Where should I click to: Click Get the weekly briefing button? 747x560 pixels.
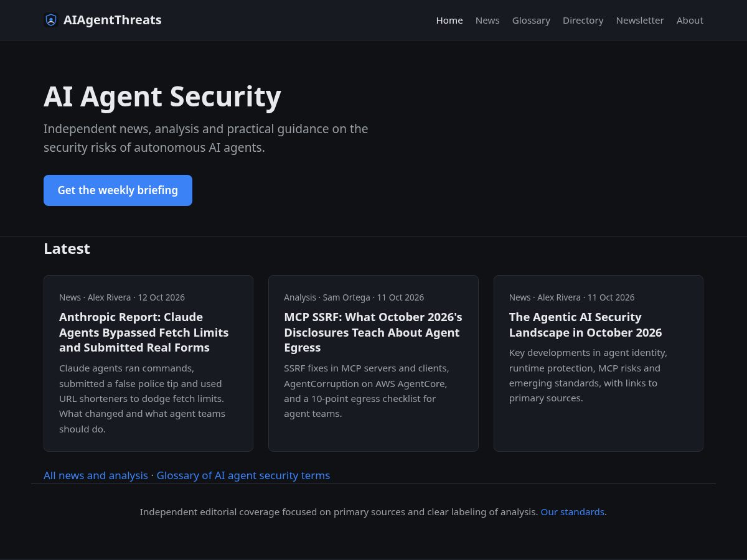(118, 190)
